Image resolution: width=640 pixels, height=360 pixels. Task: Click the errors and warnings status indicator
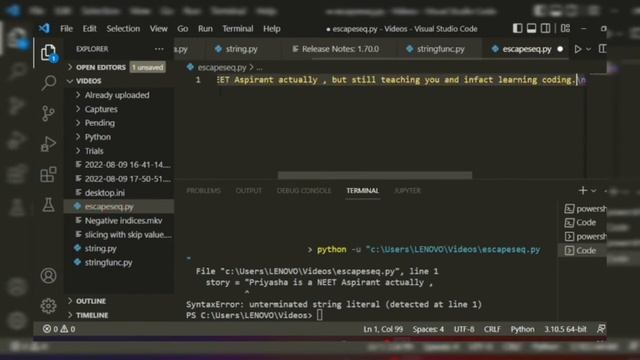click(x=59, y=329)
